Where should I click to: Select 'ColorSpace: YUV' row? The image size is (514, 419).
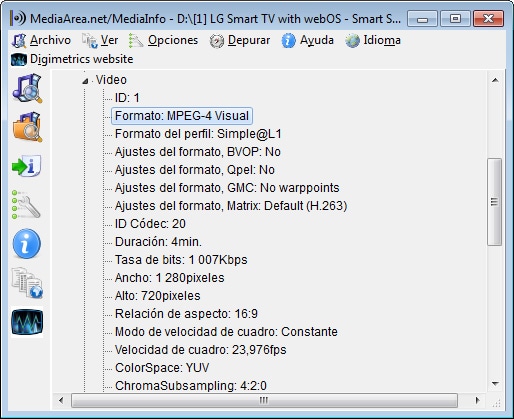coord(162,368)
